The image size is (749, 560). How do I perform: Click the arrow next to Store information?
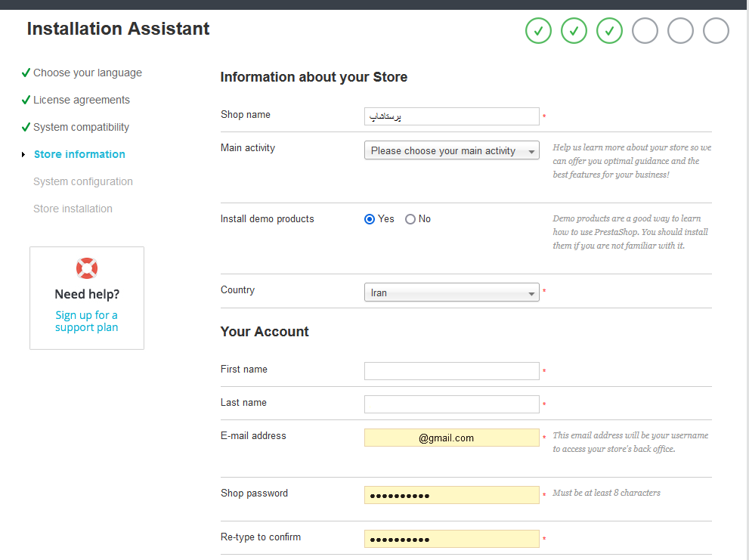click(x=23, y=154)
